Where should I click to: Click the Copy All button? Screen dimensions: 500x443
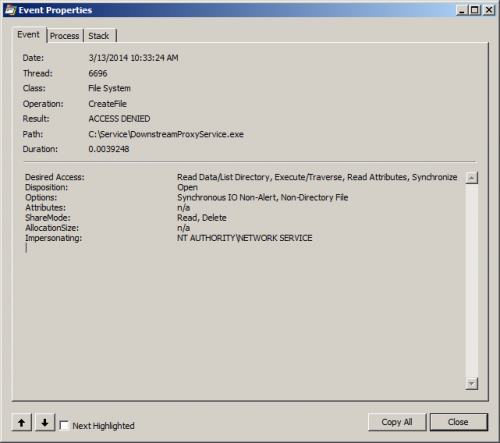(x=397, y=422)
